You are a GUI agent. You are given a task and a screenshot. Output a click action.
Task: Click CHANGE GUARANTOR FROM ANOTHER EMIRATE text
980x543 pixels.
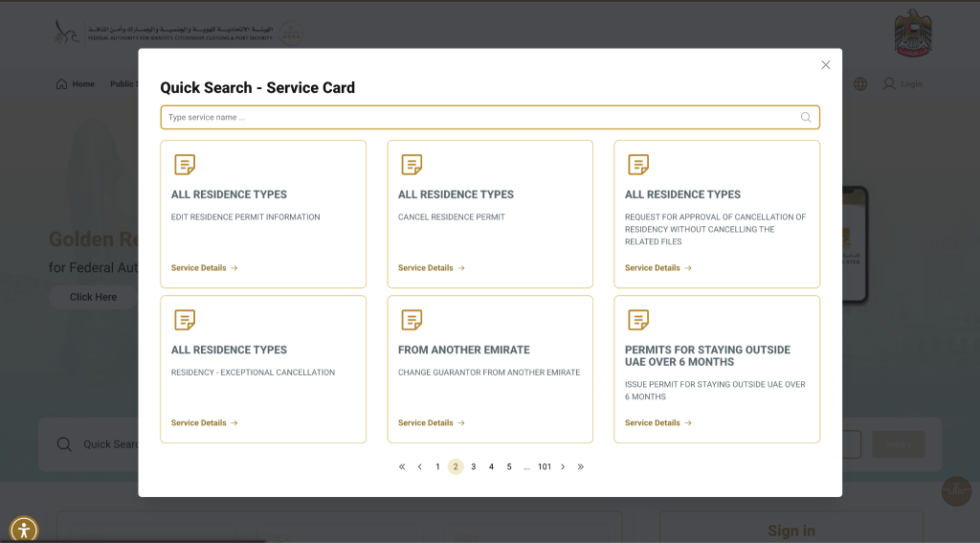click(x=489, y=373)
